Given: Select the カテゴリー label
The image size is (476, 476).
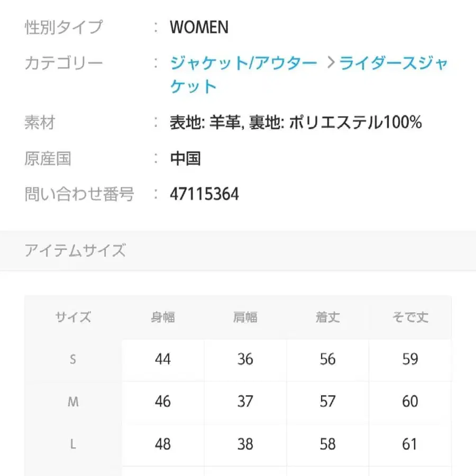Looking at the screenshot, I should [x=63, y=62].
